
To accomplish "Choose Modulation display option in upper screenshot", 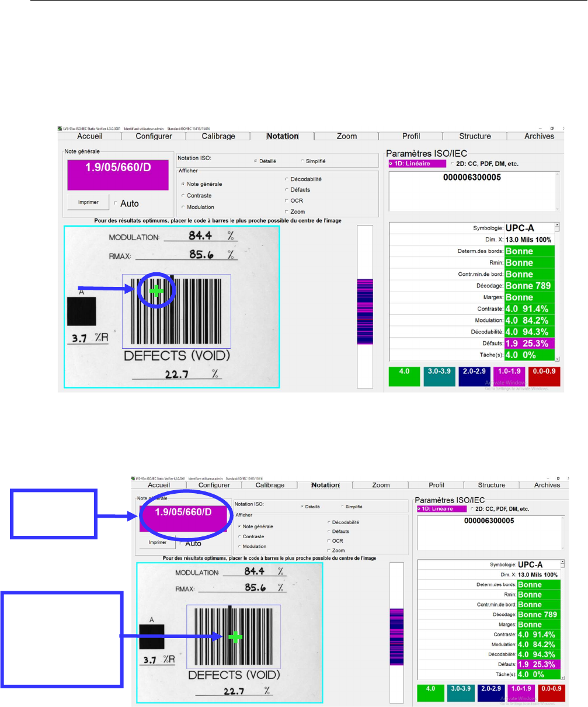I will coord(197,207).
